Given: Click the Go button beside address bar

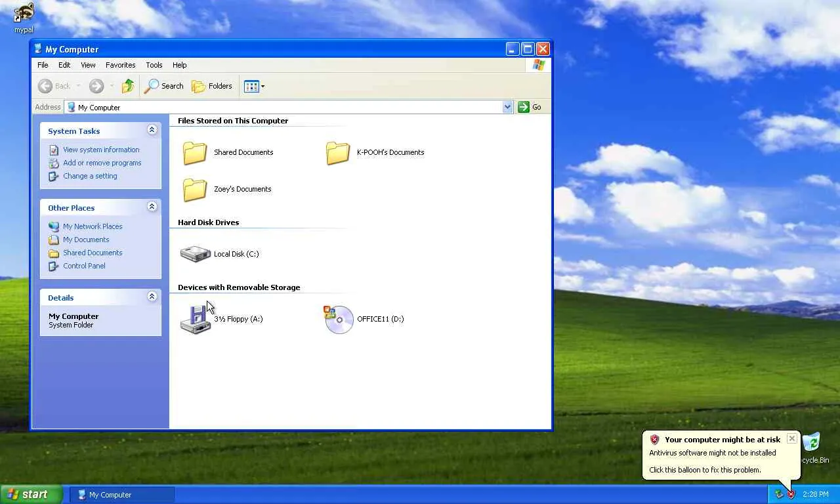Looking at the screenshot, I should coord(530,107).
